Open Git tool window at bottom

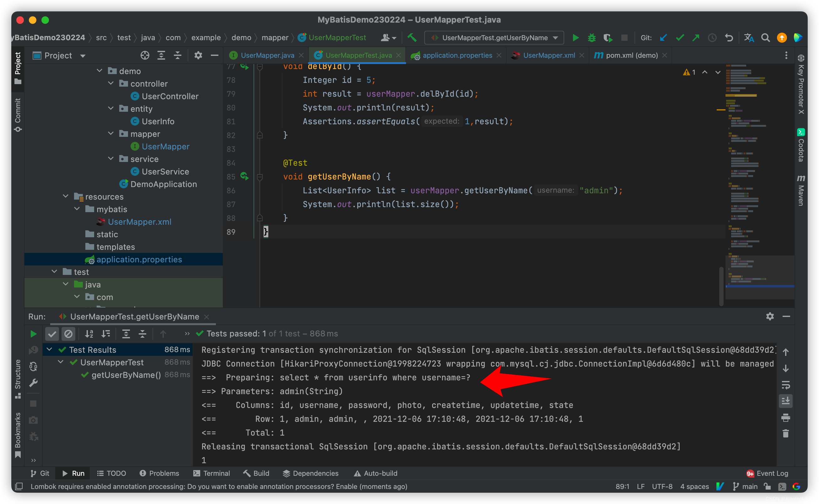40,473
